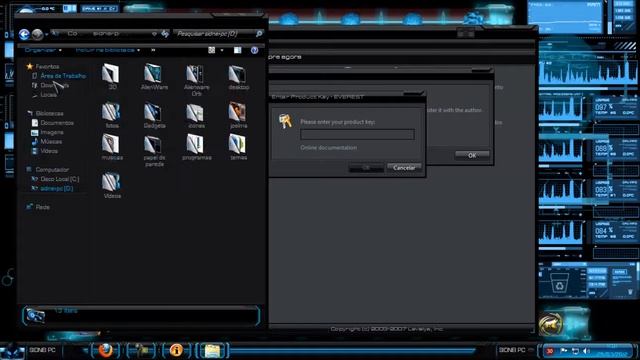Open the desktop folder
640x360 pixels.
[238, 76]
